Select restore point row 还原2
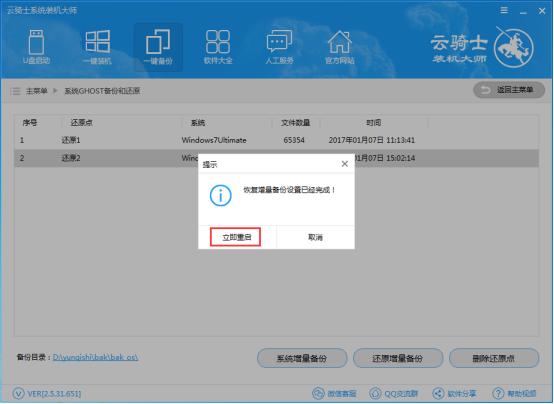The image size is (554, 404). [276, 158]
